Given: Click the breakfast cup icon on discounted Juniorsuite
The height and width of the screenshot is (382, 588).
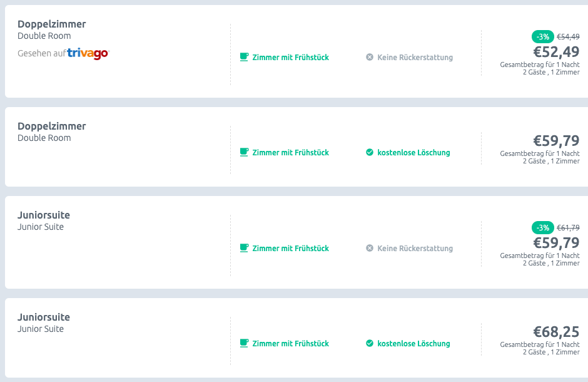Looking at the screenshot, I should point(244,248).
